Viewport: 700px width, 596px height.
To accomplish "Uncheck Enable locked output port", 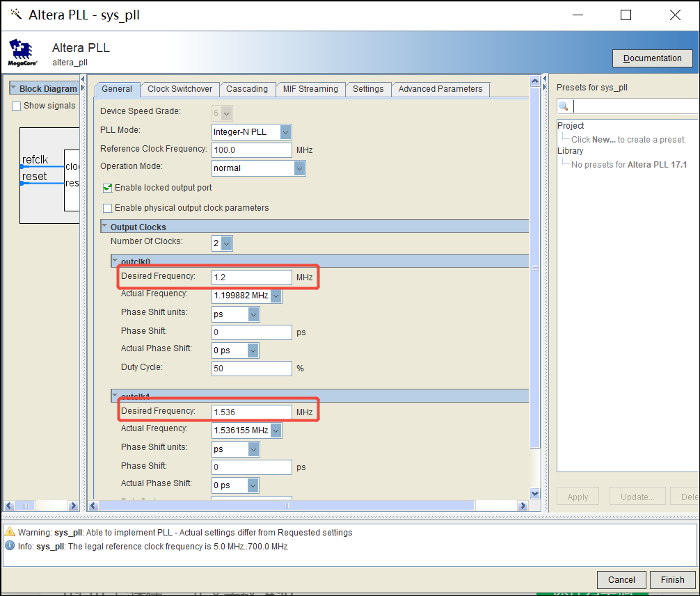I will tap(107, 188).
